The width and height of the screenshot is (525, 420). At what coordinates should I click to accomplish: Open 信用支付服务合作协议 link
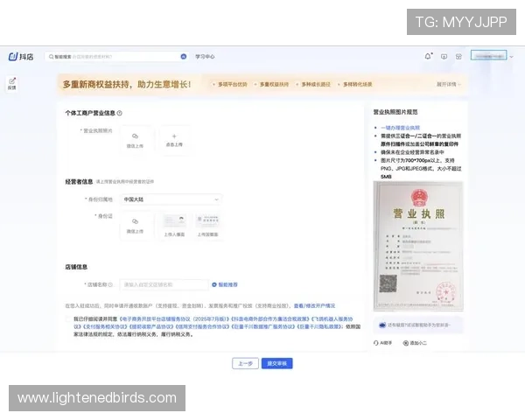(203, 326)
